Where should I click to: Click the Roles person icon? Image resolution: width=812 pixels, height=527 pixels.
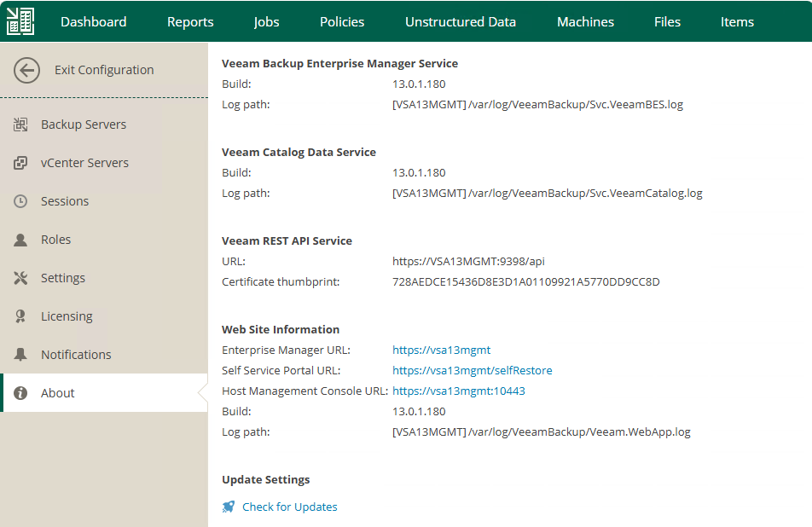pos(21,240)
